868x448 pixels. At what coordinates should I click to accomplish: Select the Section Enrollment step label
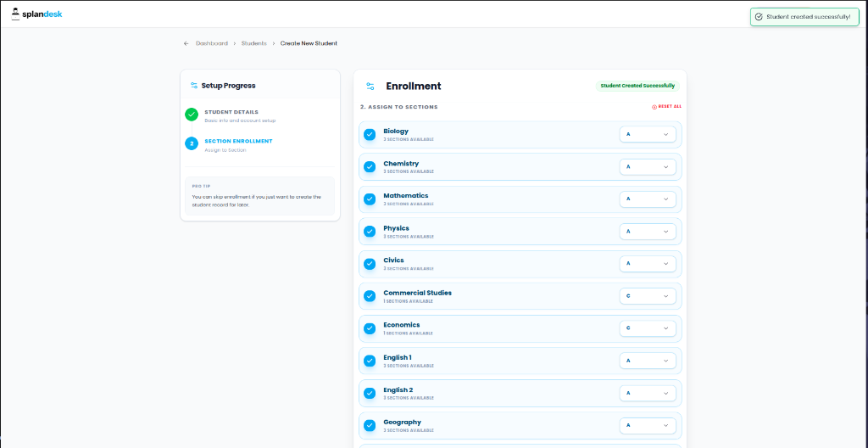pos(238,141)
